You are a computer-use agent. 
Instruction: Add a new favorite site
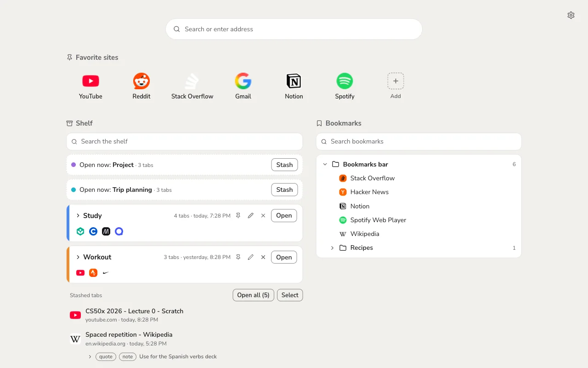point(396,86)
